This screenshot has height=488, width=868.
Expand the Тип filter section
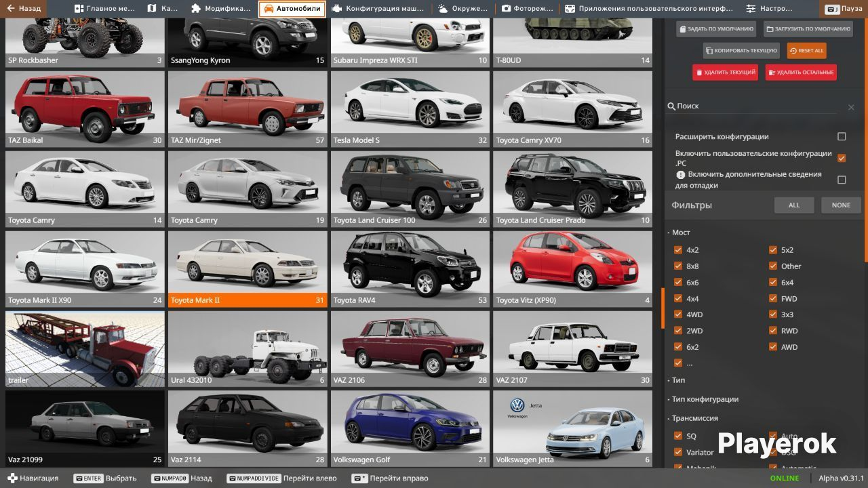point(677,380)
